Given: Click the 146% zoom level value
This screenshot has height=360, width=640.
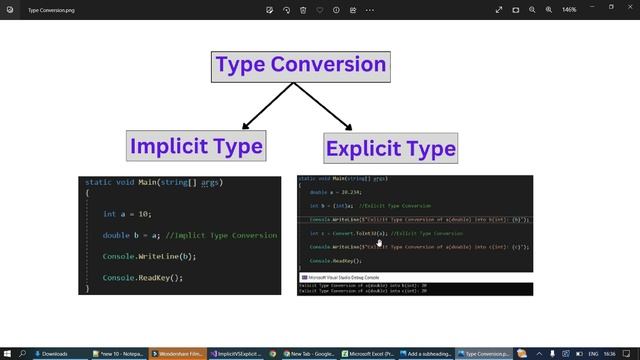Looking at the screenshot, I should (x=569, y=10).
